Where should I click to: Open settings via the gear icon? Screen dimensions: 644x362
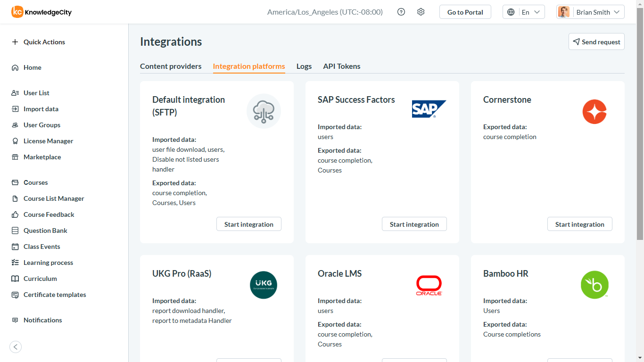pyautogui.click(x=421, y=12)
